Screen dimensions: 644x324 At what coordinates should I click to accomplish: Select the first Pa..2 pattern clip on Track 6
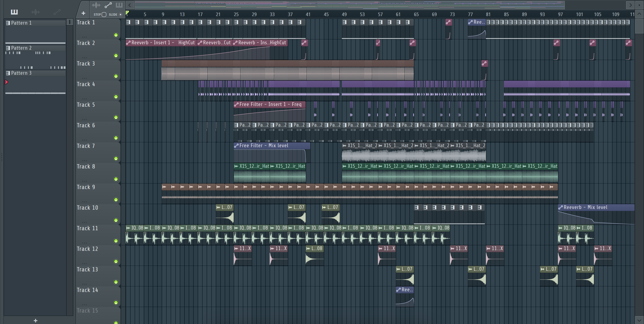[242, 132]
